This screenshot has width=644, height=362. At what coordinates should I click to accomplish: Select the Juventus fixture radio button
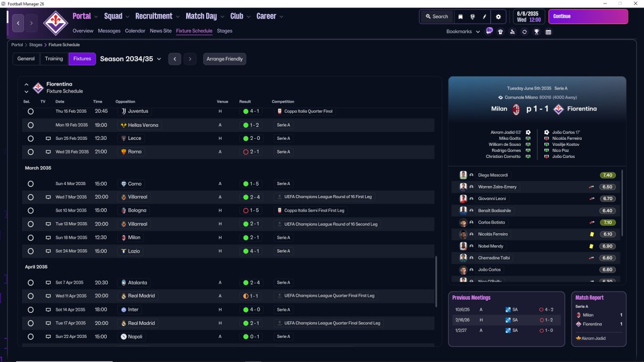point(31,111)
